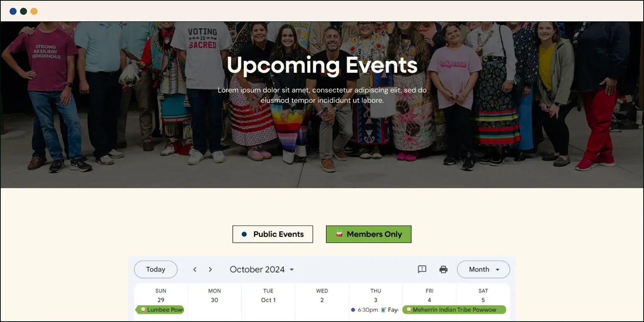Go to previous month using left chevron
This screenshot has height=322, width=644.
coord(195,269)
